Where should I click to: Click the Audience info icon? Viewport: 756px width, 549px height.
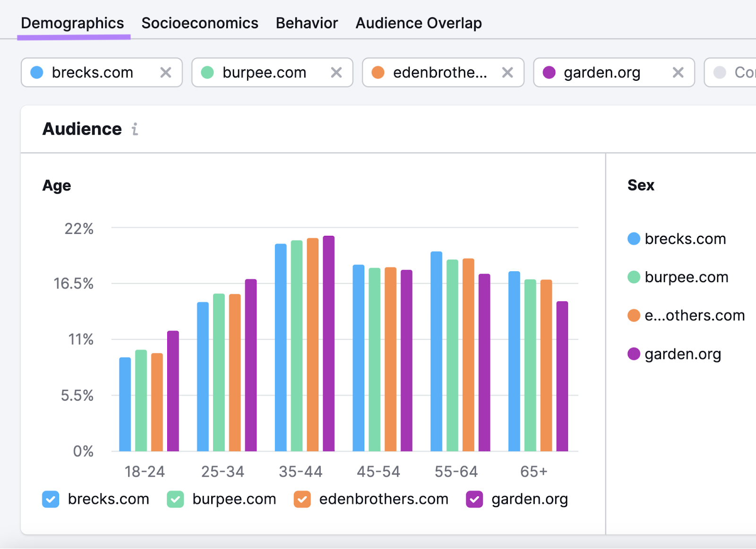(x=135, y=129)
